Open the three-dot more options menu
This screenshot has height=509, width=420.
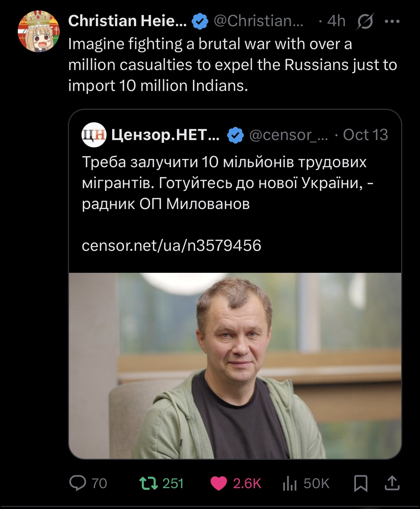pyautogui.click(x=392, y=22)
